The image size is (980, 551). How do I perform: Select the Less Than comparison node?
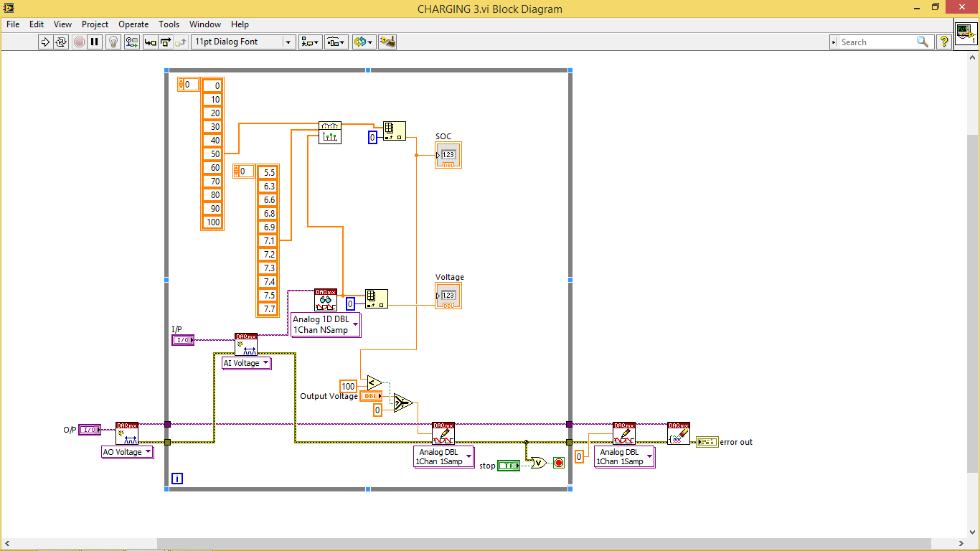(x=374, y=382)
